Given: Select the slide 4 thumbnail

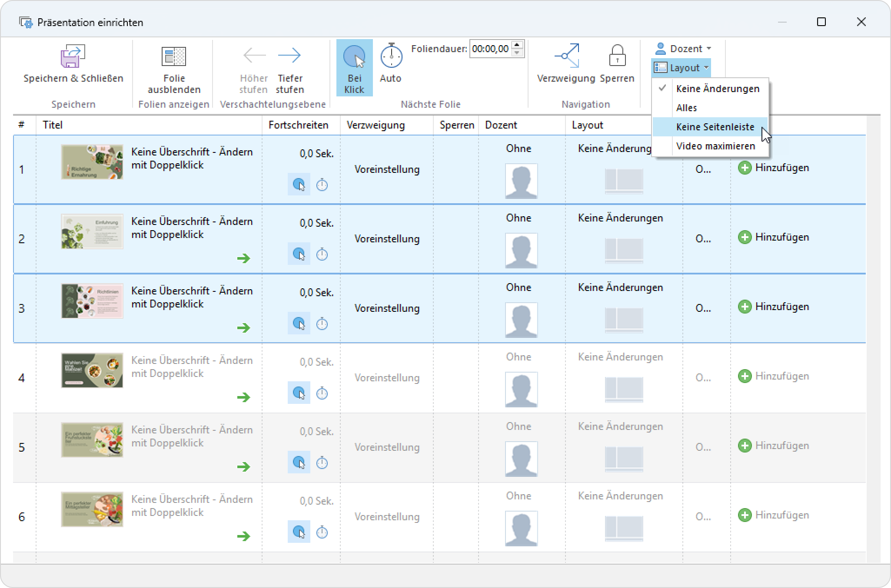Looking at the screenshot, I should pyautogui.click(x=92, y=370).
